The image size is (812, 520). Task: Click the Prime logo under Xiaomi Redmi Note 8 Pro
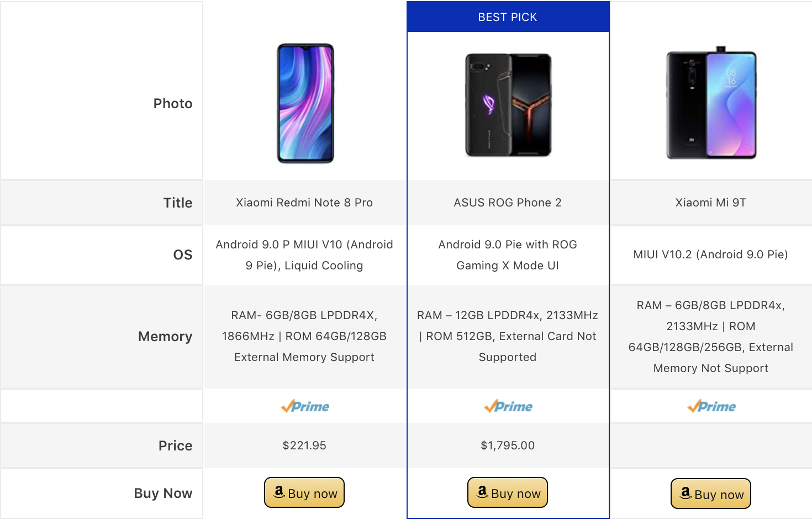pyautogui.click(x=305, y=407)
